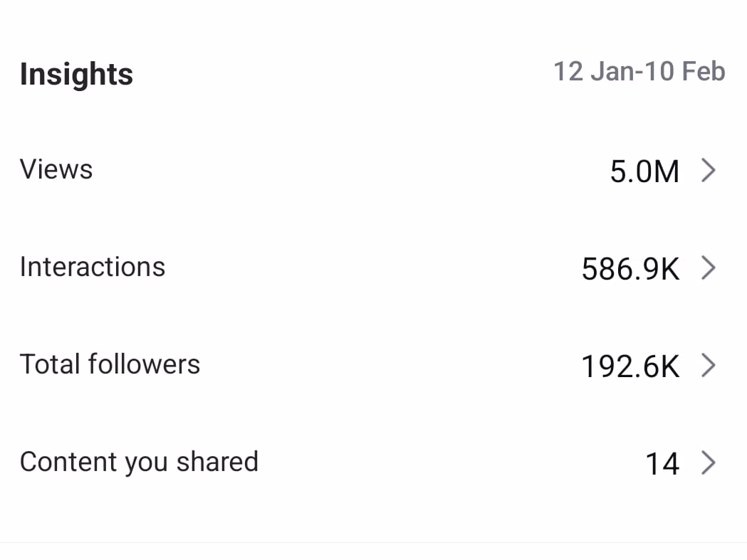Open follower details via the 192.6K chevron
The image size is (747, 560).
(x=707, y=366)
